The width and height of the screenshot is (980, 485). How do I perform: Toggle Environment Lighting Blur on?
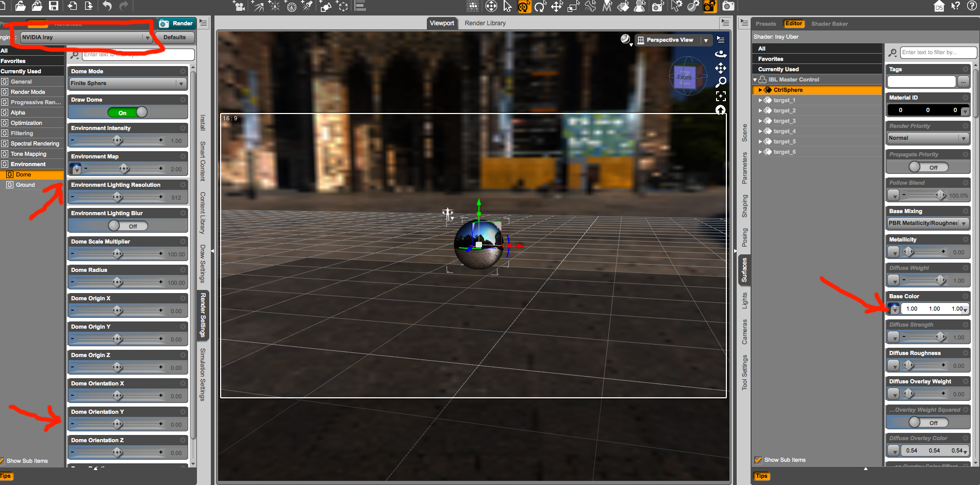(x=128, y=226)
